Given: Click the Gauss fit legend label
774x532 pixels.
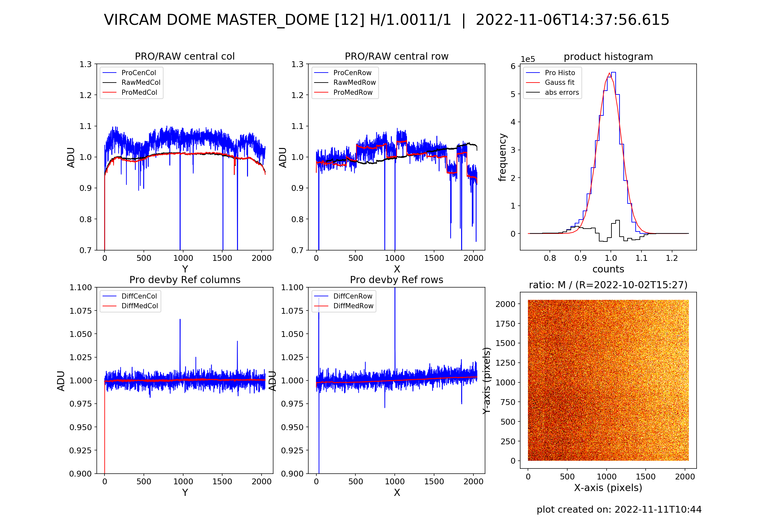Looking at the screenshot, I should (x=559, y=82).
